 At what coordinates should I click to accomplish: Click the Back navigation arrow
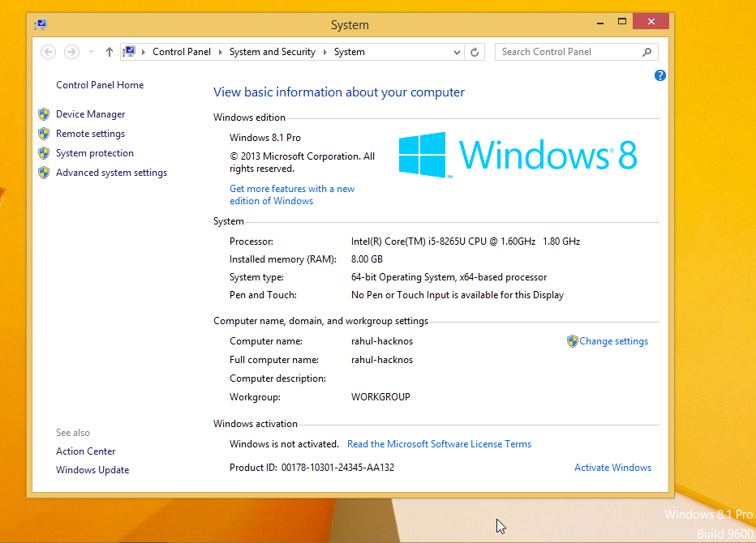click(x=48, y=52)
